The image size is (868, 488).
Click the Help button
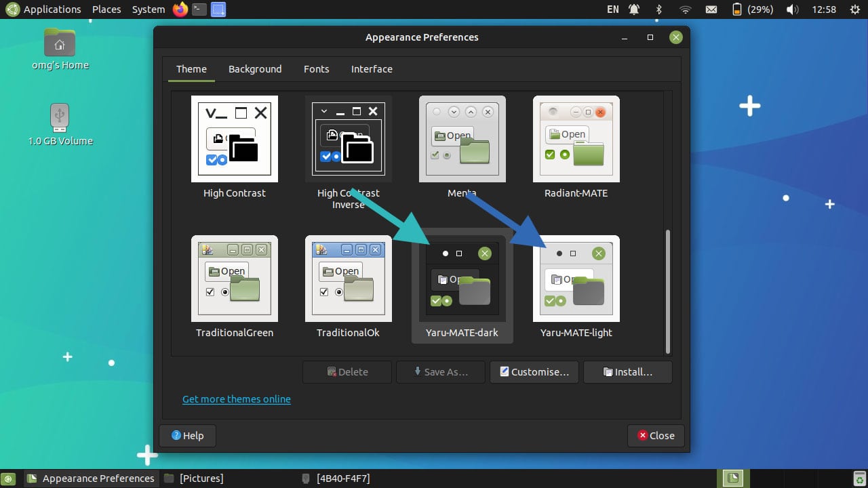click(187, 436)
